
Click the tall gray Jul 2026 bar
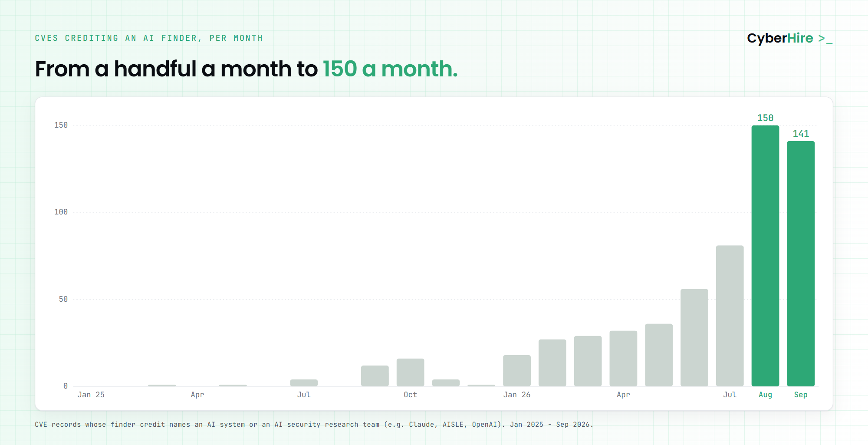point(730,316)
